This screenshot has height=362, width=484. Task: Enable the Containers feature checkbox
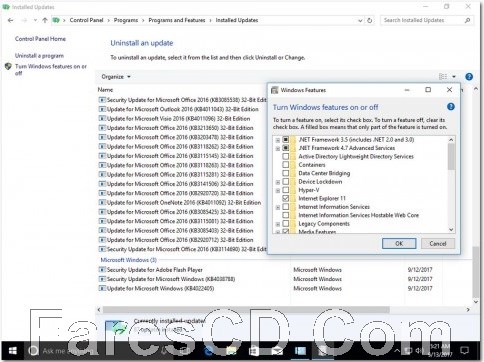click(x=286, y=165)
